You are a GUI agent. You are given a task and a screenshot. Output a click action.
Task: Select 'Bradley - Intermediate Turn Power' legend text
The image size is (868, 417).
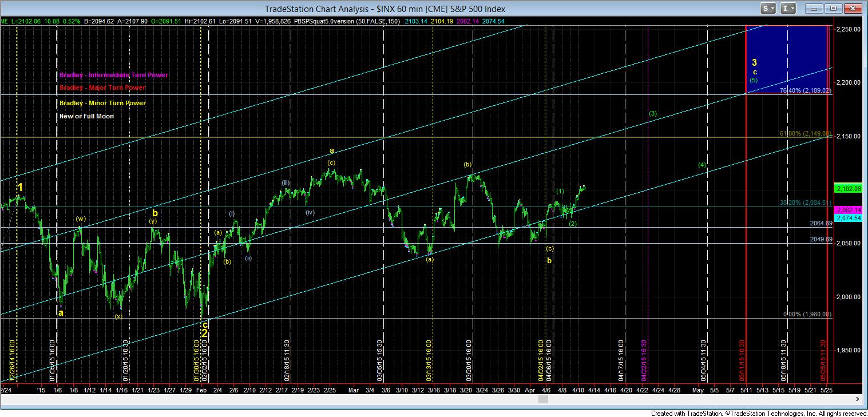tap(113, 75)
